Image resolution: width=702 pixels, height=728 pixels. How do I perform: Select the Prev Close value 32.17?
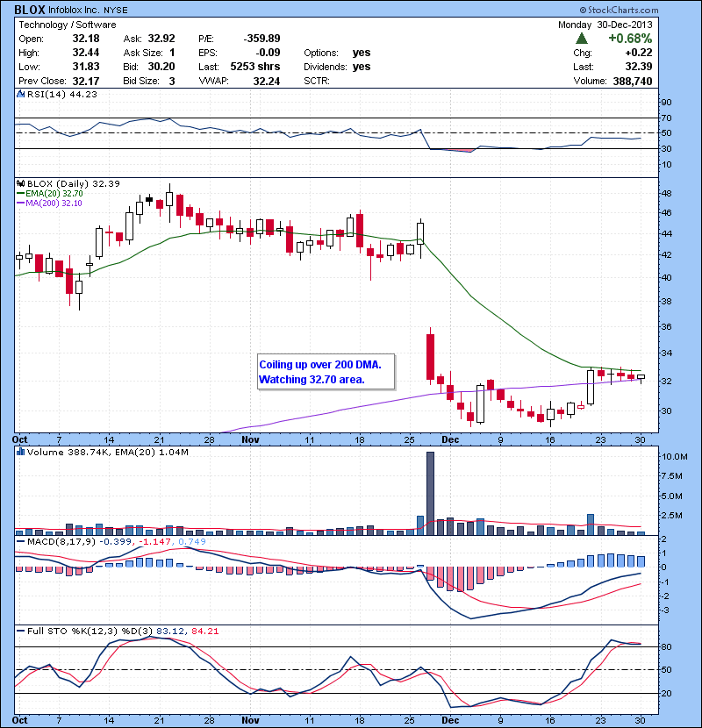(86, 82)
